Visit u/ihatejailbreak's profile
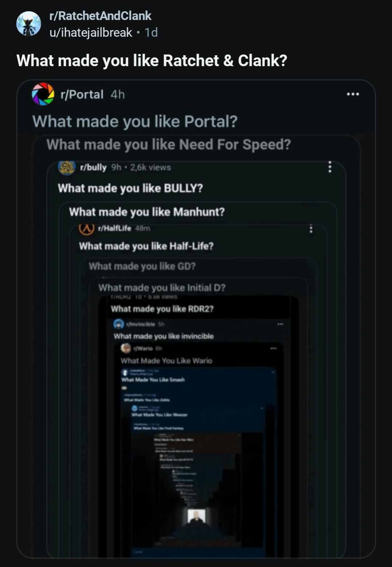Viewport: 392px width, 567px height. click(91, 33)
